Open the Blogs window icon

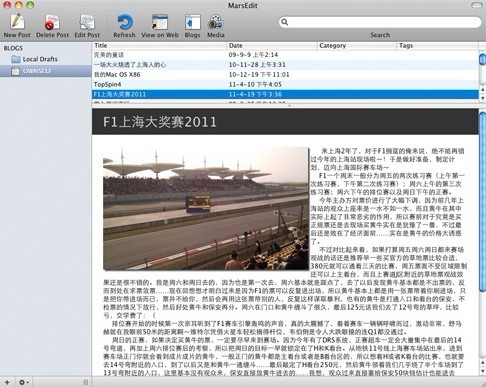point(192,22)
